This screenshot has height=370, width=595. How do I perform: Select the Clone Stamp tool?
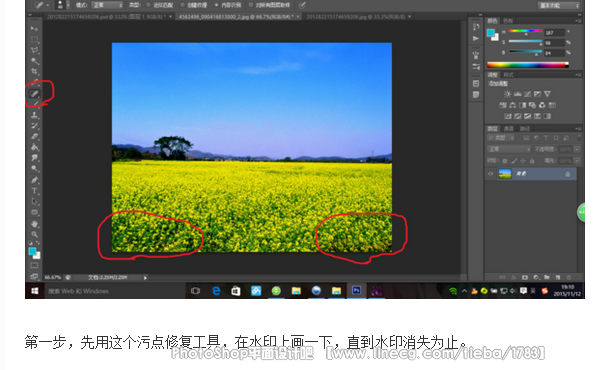click(x=34, y=115)
